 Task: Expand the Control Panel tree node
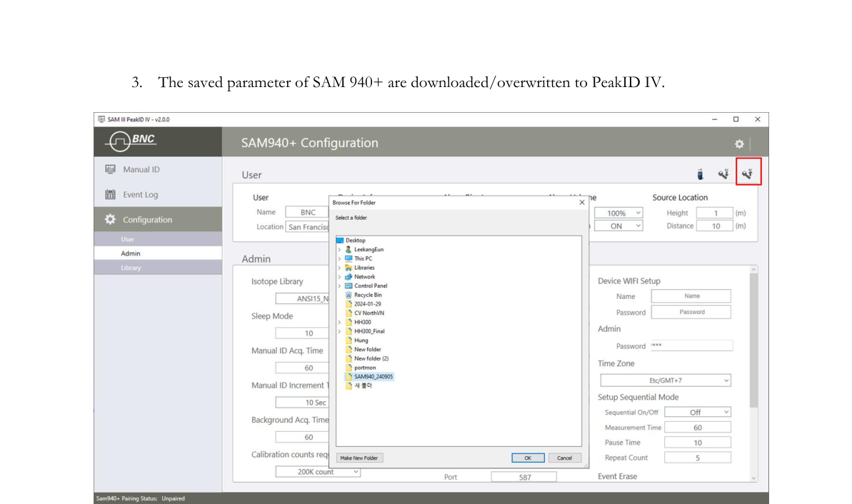tap(340, 286)
